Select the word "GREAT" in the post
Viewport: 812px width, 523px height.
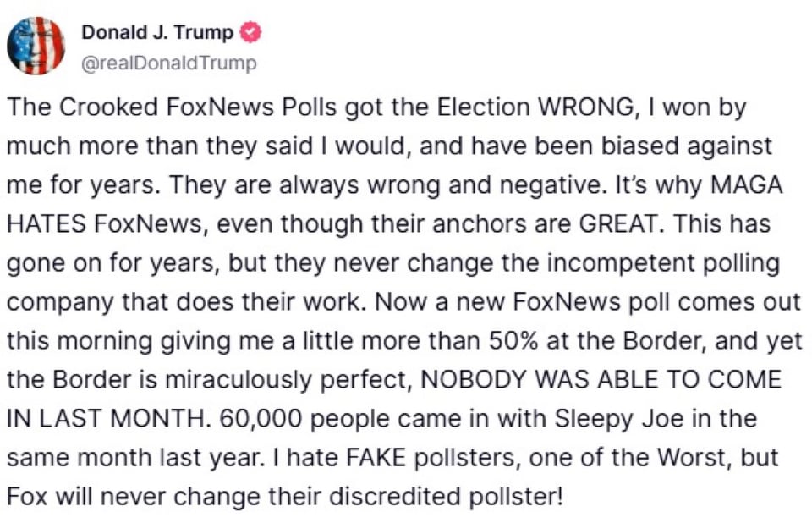coord(616,224)
